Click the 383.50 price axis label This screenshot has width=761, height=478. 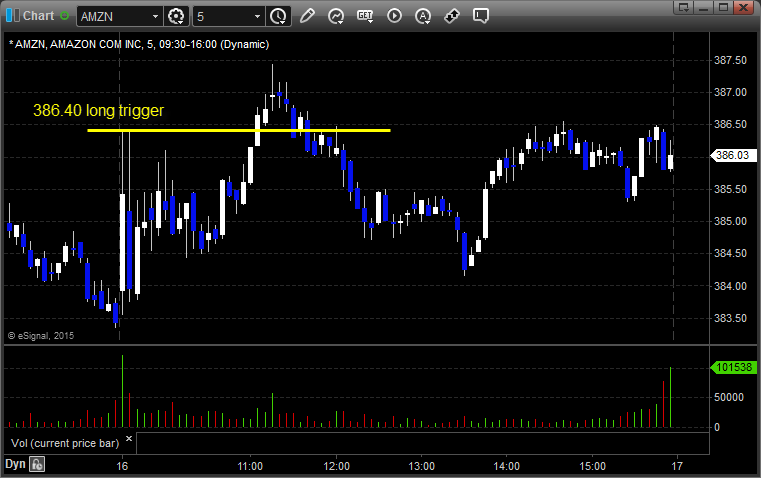tap(730, 318)
